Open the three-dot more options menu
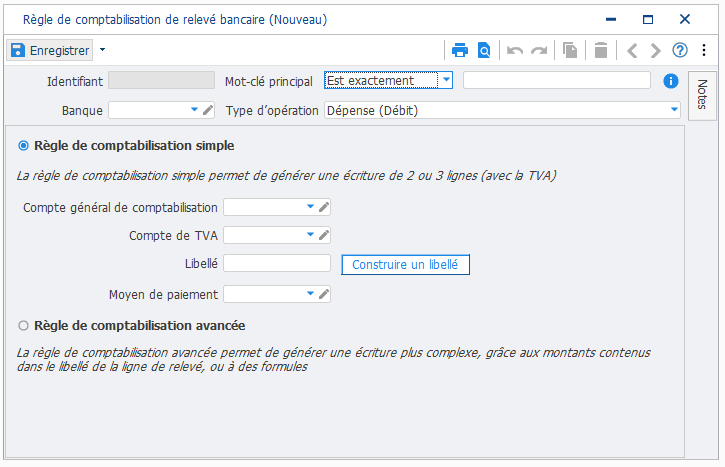Screen dimensions: 725x467 pyautogui.click(x=704, y=50)
